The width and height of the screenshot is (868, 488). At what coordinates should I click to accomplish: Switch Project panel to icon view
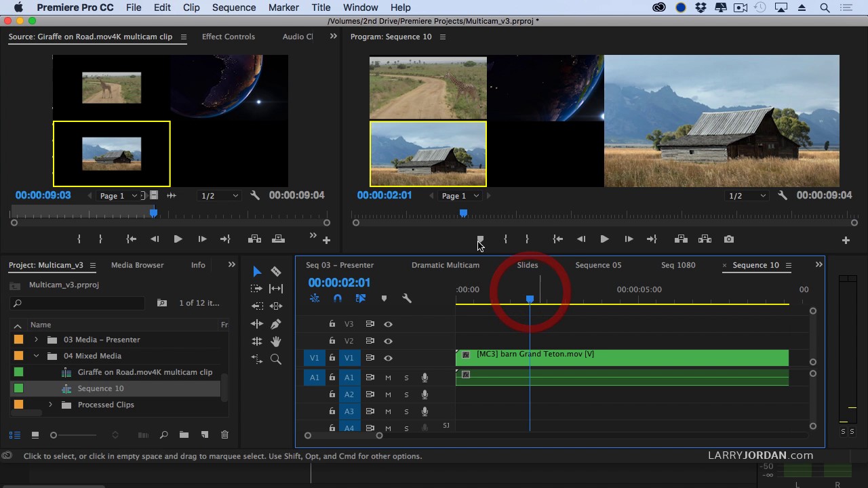pyautogui.click(x=35, y=434)
